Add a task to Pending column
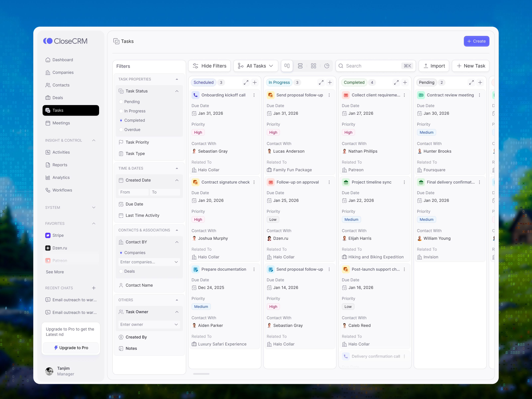The height and width of the screenshot is (399, 532). (x=480, y=82)
